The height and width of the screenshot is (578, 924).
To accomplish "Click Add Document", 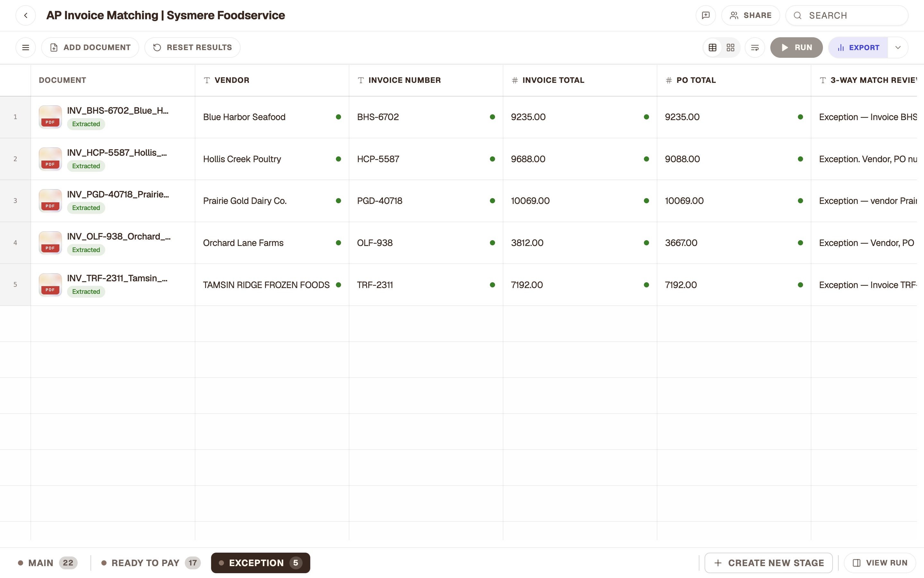I will coord(90,48).
